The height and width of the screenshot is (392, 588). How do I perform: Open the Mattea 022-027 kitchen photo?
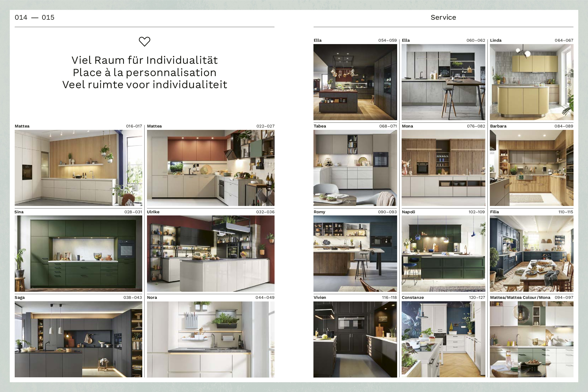tap(211, 168)
